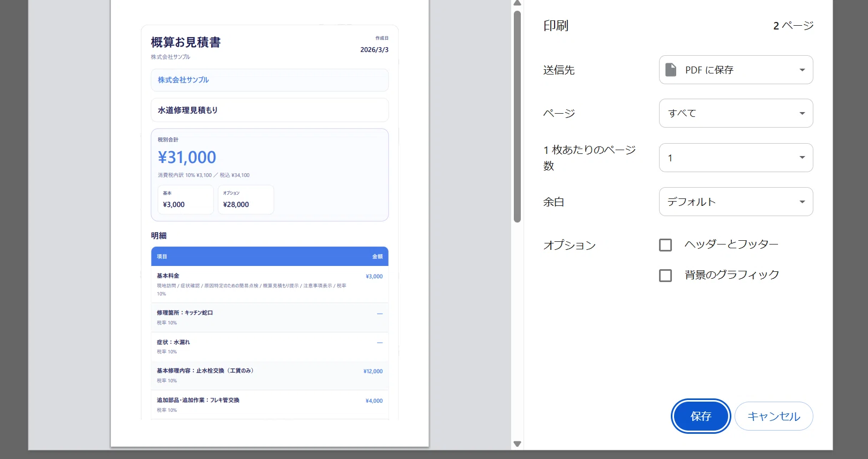868x459 pixels.
Task: Click the 水道修理見積もり heading in preview
Action: 188,110
